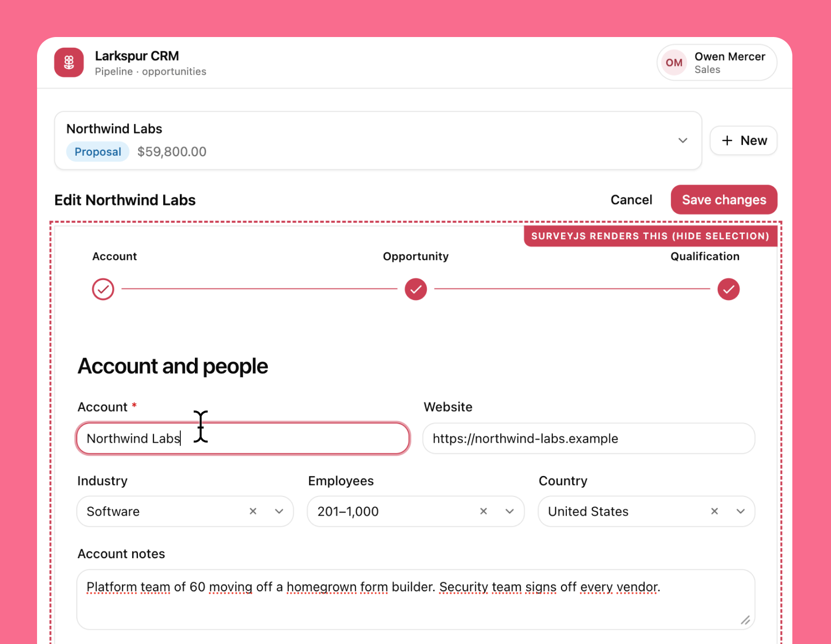
Task: Jump to the Opportunity step checkmark
Action: [x=416, y=289]
